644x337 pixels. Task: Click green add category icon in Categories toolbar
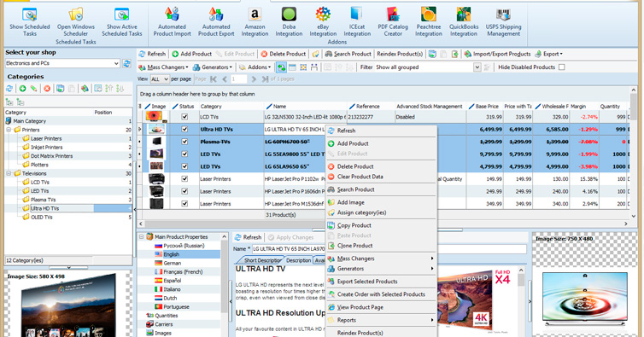(x=22, y=89)
